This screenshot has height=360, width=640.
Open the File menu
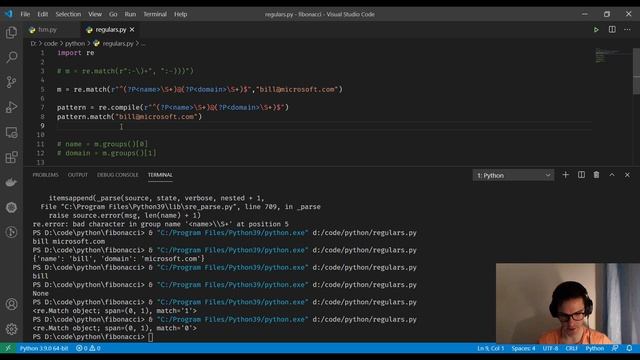point(25,14)
